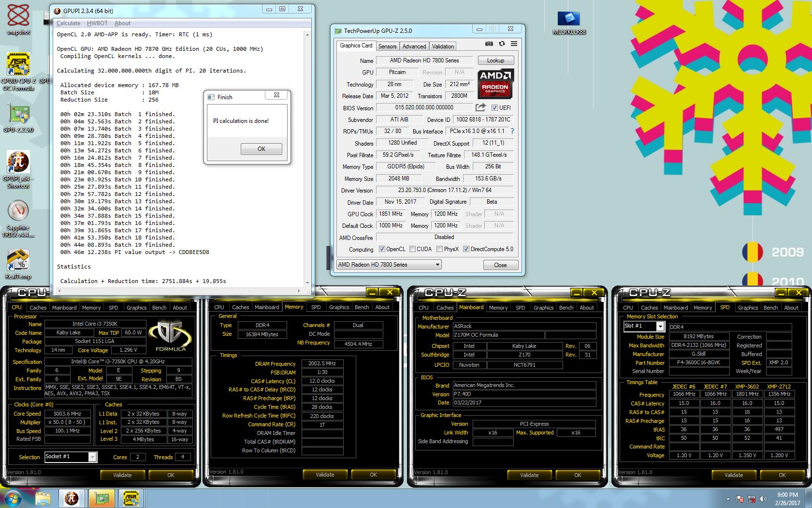Click OK in the Finish dialog
Image resolution: width=812 pixels, height=508 pixels.
pos(261,149)
